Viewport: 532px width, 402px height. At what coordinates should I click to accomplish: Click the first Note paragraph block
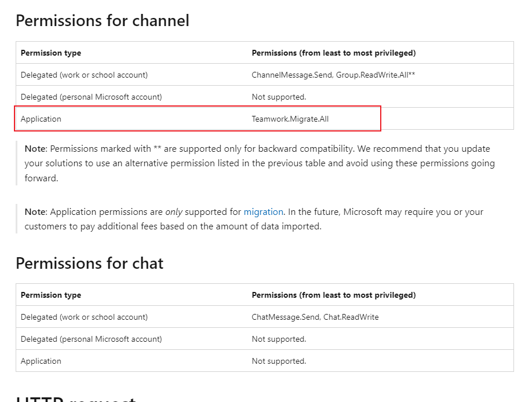pos(261,163)
